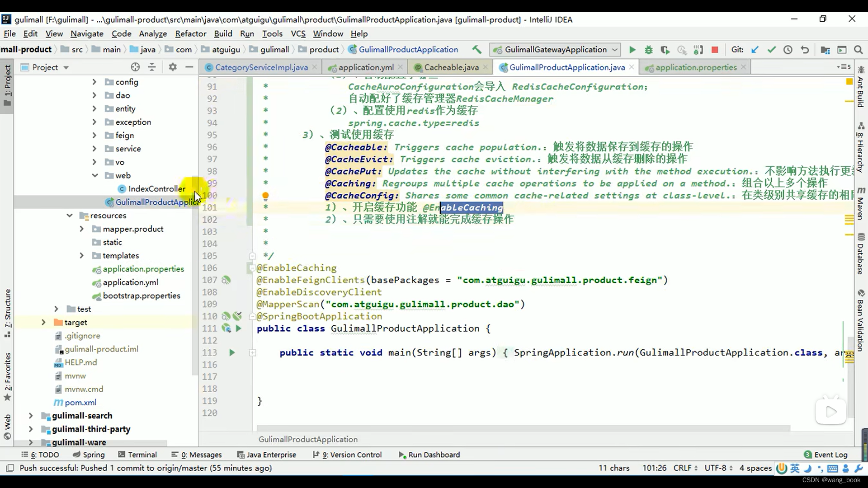Update project with the Git blue arrow
Screen dimensions: 868x488
pyautogui.click(x=755, y=50)
